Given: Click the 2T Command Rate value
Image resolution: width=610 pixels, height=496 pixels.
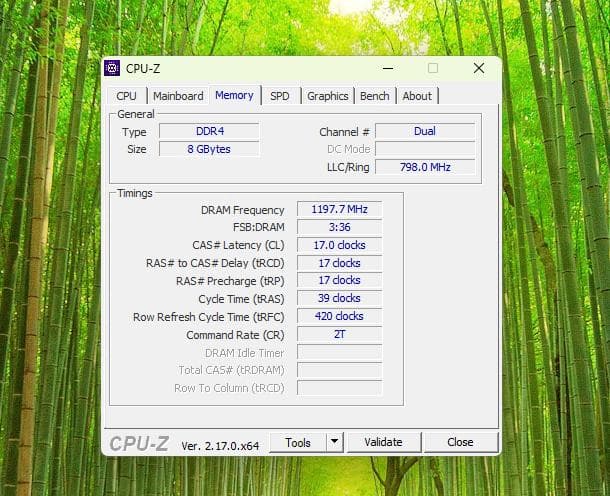Looking at the screenshot, I should [x=340, y=334].
